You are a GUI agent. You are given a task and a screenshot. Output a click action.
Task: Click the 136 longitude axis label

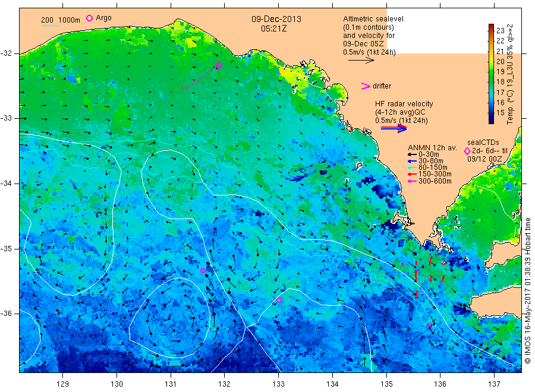(x=440, y=384)
